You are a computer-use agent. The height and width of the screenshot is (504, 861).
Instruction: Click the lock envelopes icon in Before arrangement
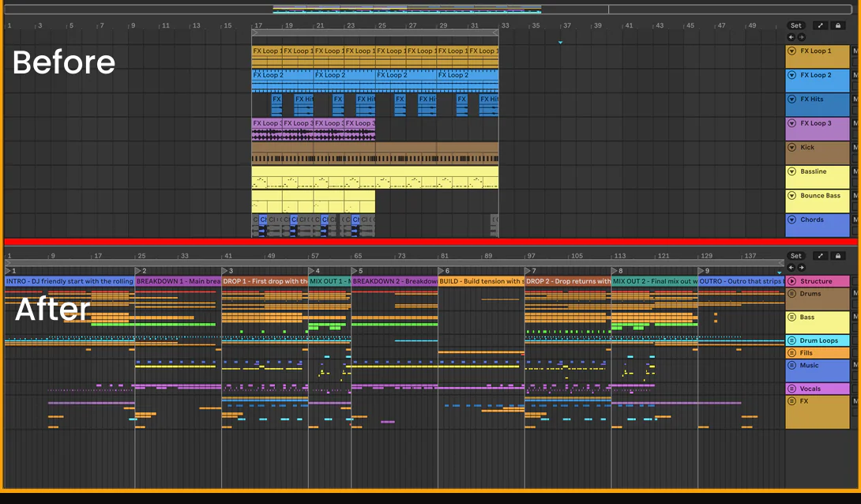pyautogui.click(x=838, y=25)
